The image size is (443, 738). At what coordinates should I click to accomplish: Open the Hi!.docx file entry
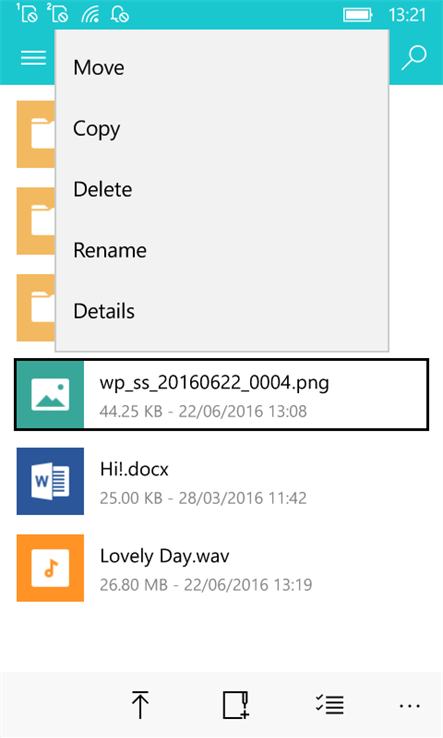[x=222, y=481]
